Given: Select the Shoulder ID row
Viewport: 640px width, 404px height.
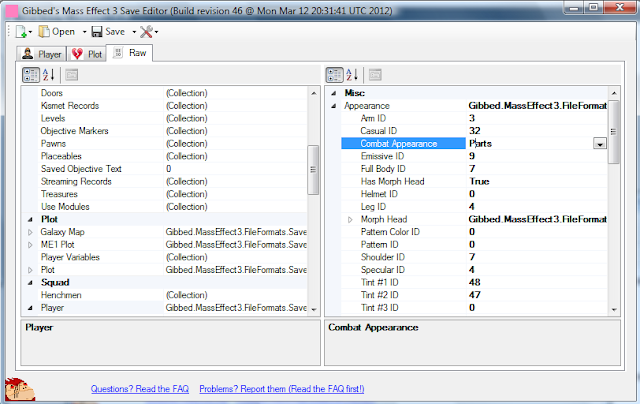Looking at the screenshot, I should [x=474, y=257].
